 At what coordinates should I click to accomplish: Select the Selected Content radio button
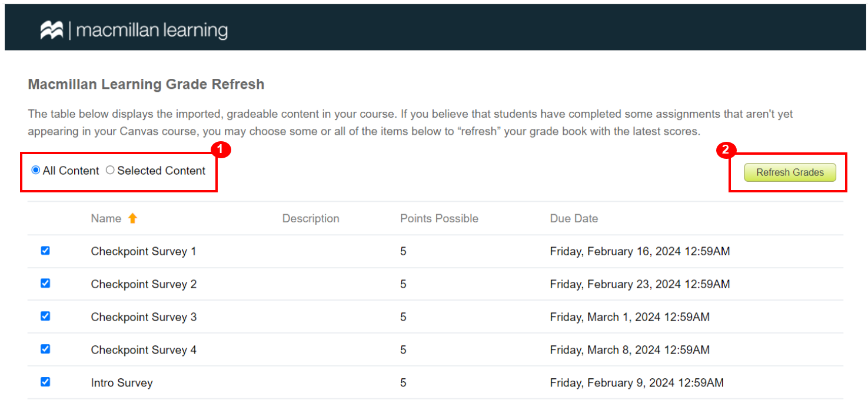click(110, 171)
